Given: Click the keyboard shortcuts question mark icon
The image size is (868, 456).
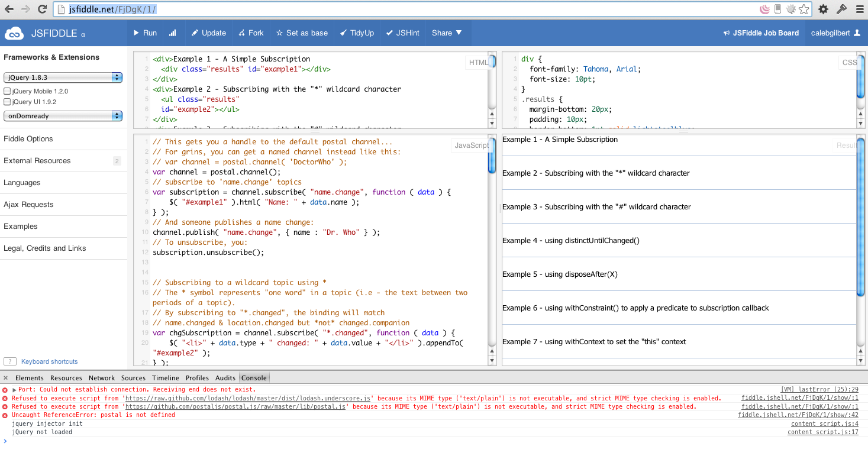Looking at the screenshot, I should click(10, 361).
